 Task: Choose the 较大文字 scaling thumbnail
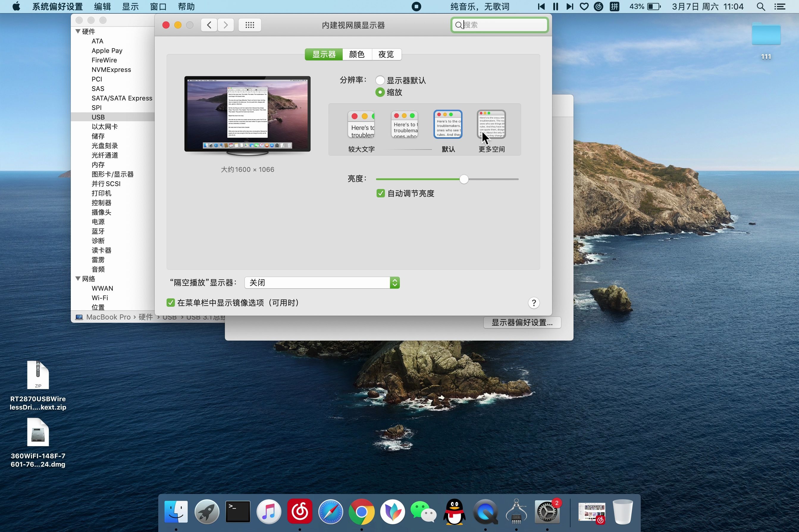pos(361,125)
